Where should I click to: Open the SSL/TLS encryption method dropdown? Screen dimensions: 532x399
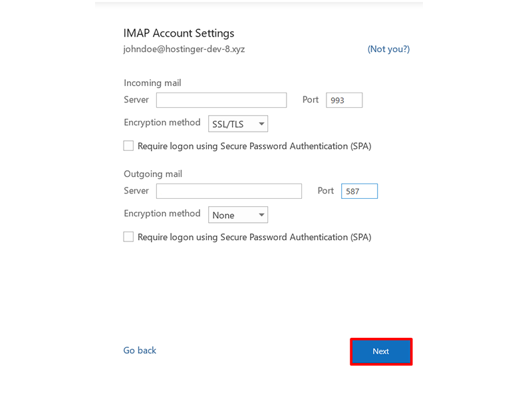tap(238, 124)
